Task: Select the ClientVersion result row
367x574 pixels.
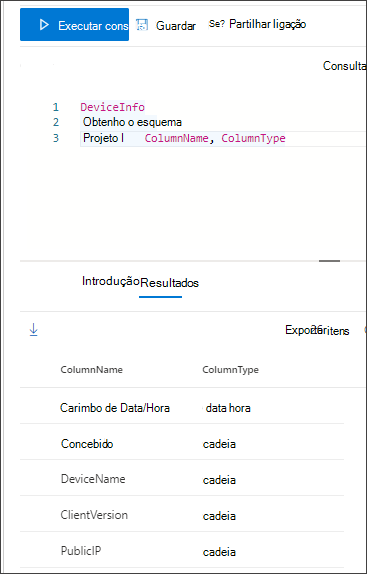Action: pos(182,515)
